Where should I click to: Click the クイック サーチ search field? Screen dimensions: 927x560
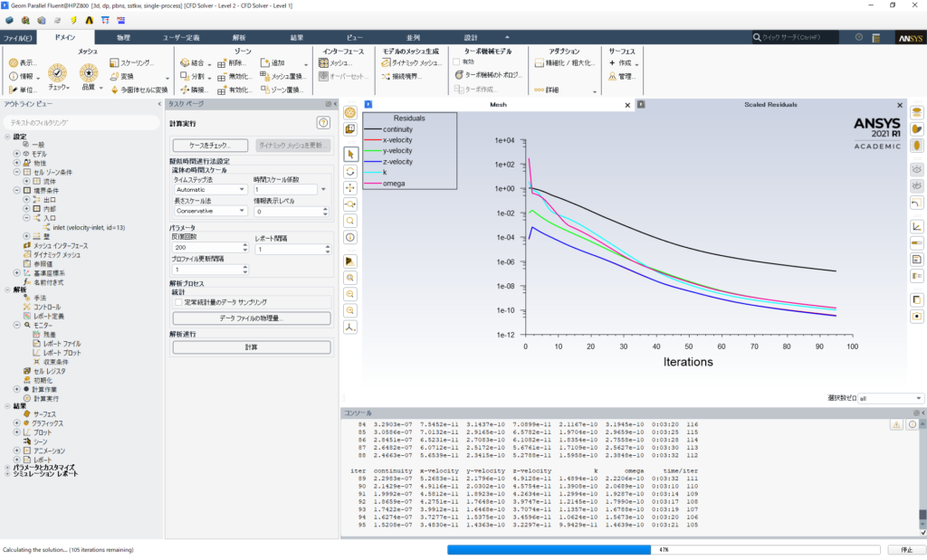click(795, 37)
